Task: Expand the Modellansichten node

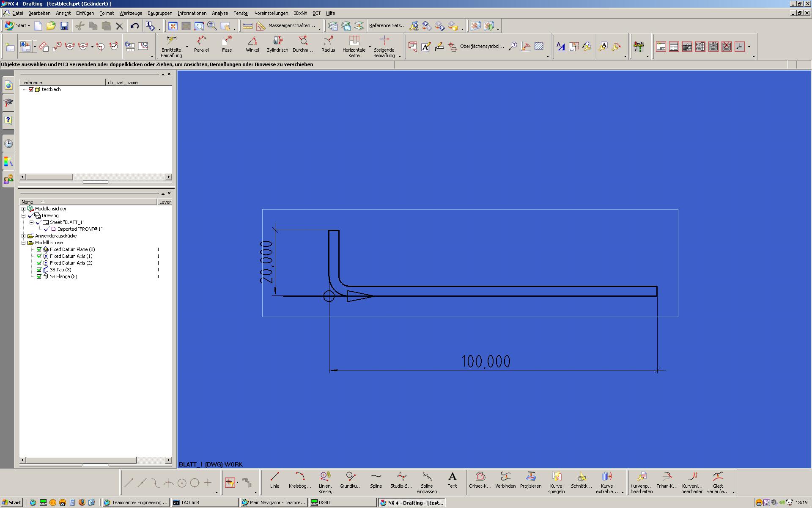Action: coord(24,209)
